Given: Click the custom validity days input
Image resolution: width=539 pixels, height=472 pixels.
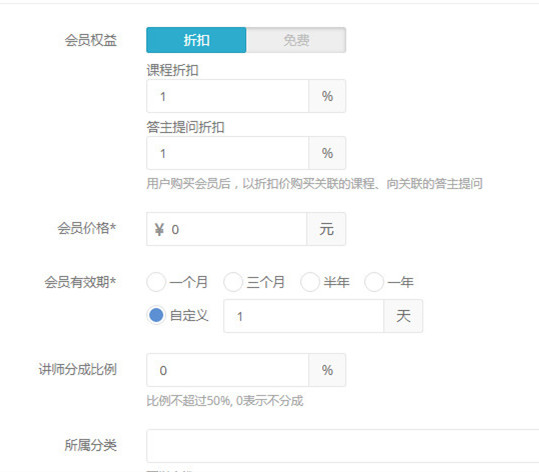Looking at the screenshot, I should click(x=304, y=316).
